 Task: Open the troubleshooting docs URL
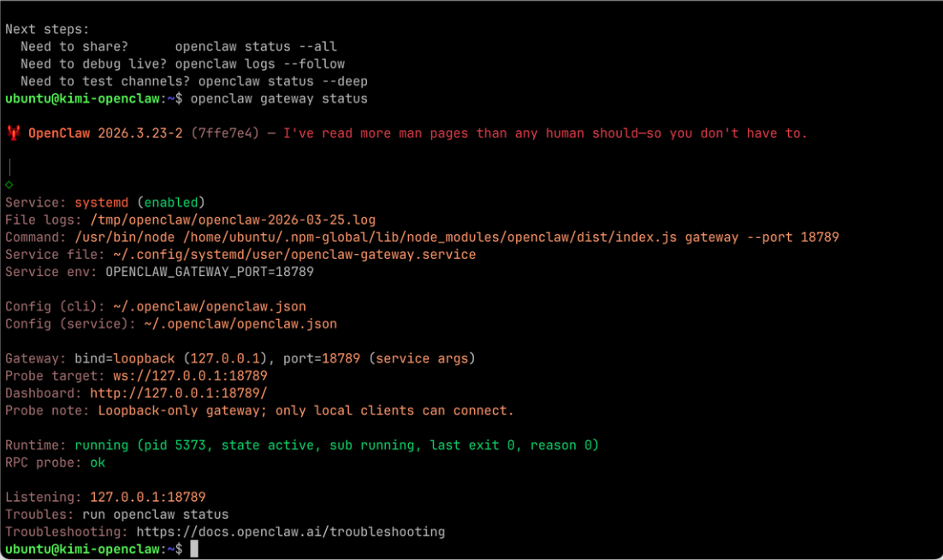[290, 532]
